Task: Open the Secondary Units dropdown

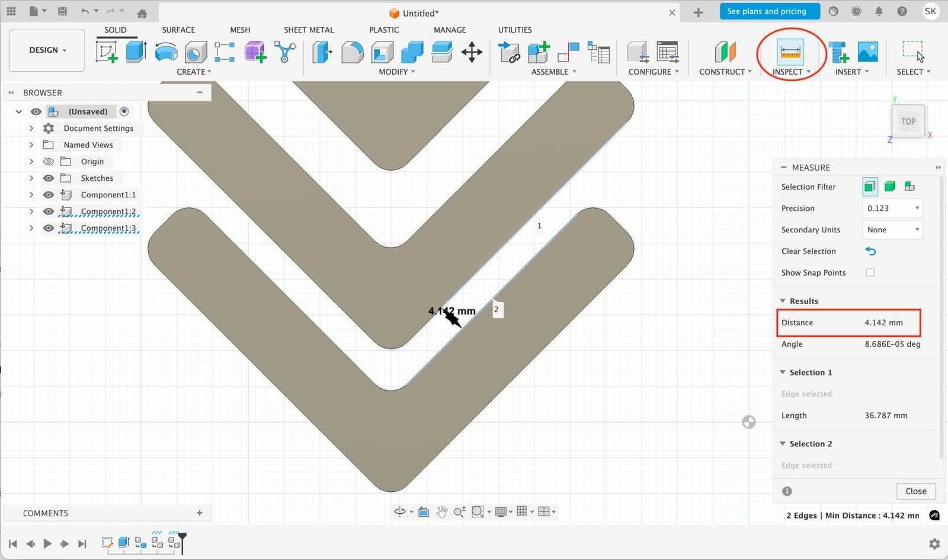Action: [892, 230]
